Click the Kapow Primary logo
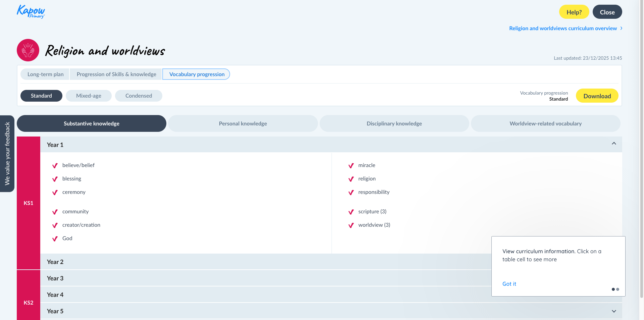Screen dimensions: 644x320 click(31, 12)
